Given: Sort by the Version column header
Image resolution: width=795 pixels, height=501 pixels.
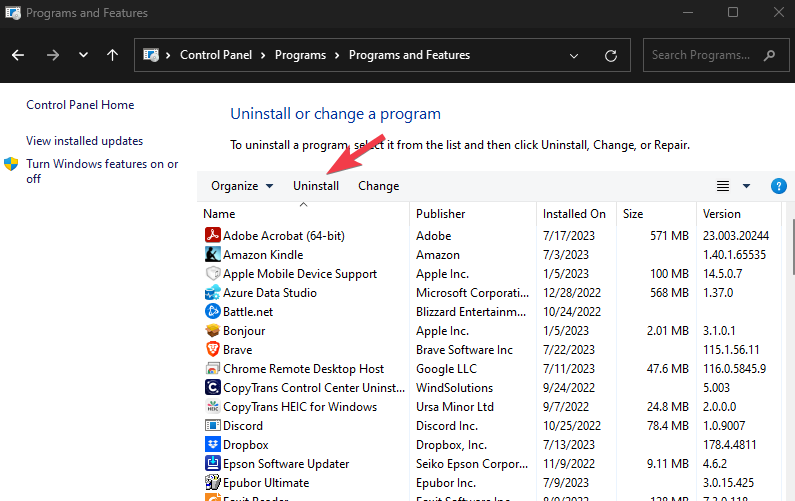Looking at the screenshot, I should tap(739, 213).
